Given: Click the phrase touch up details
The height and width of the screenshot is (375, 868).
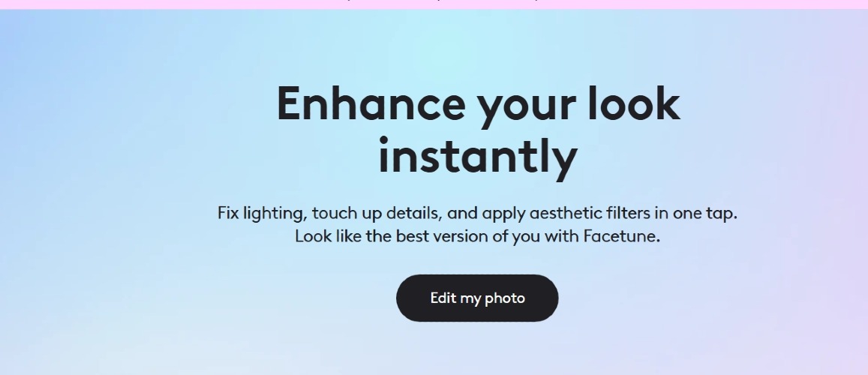Looking at the screenshot, I should (377, 213).
